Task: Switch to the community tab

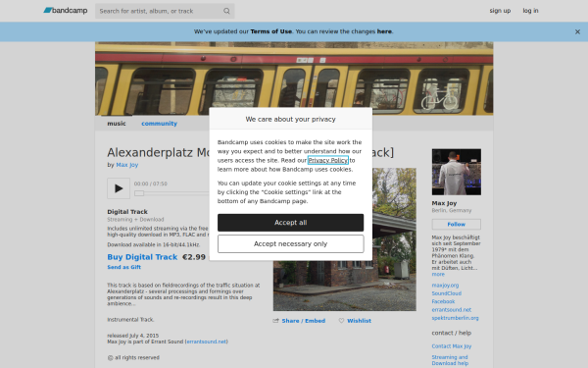Action: point(159,124)
